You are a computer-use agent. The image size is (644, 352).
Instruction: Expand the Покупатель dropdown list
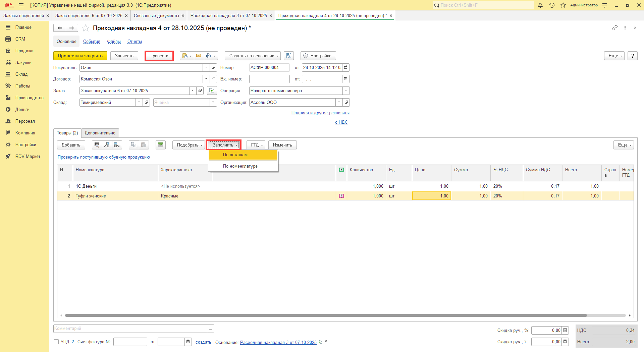click(206, 67)
